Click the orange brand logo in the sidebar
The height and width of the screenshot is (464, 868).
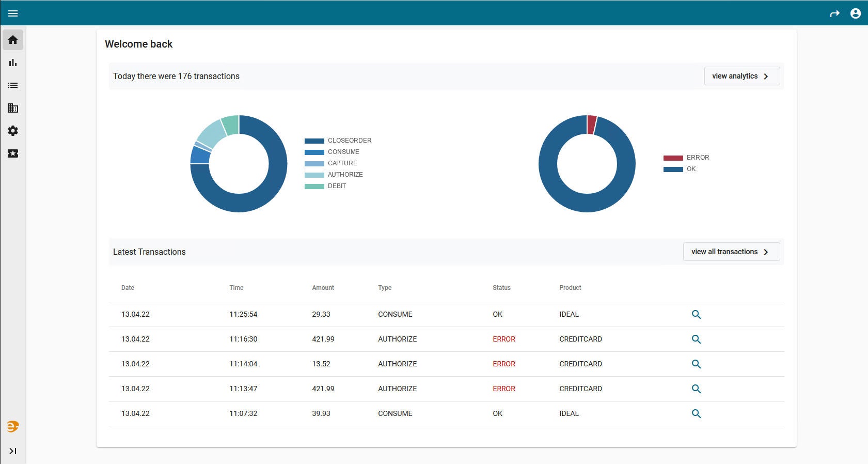point(13,426)
